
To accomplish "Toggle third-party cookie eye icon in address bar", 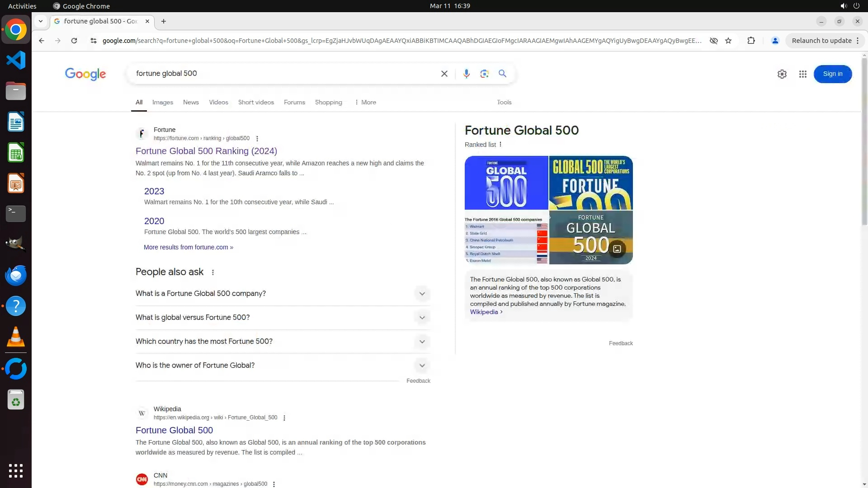I will pyautogui.click(x=713, y=41).
